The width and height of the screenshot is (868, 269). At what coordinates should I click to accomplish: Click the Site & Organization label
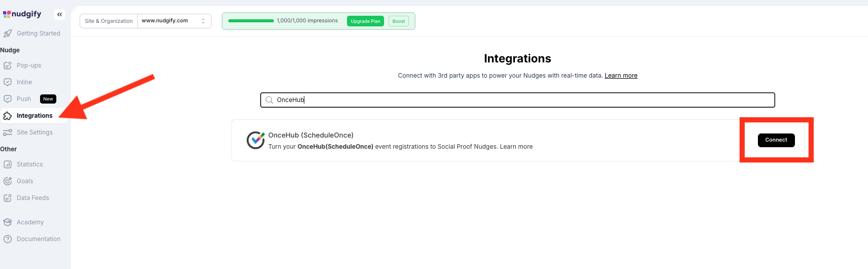coord(109,21)
